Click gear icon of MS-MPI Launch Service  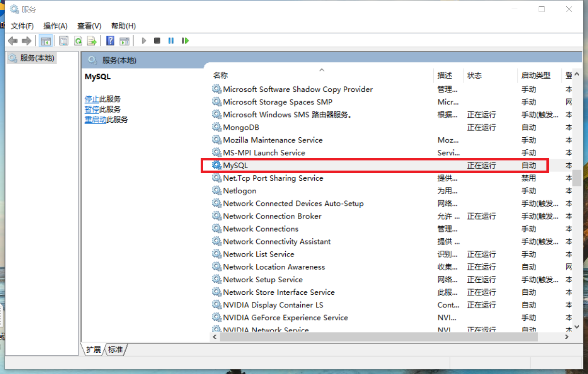pyautogui.click(x=217, y=152)
